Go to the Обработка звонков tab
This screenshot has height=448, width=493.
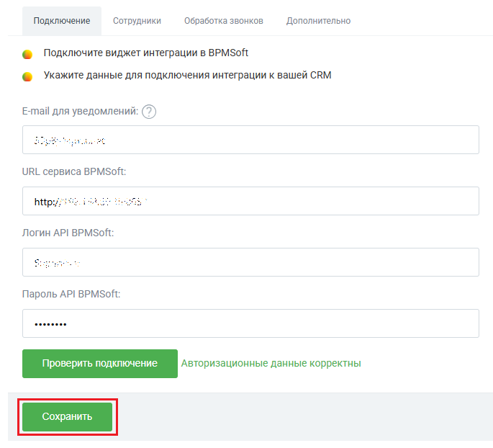(x=224, y=21)
